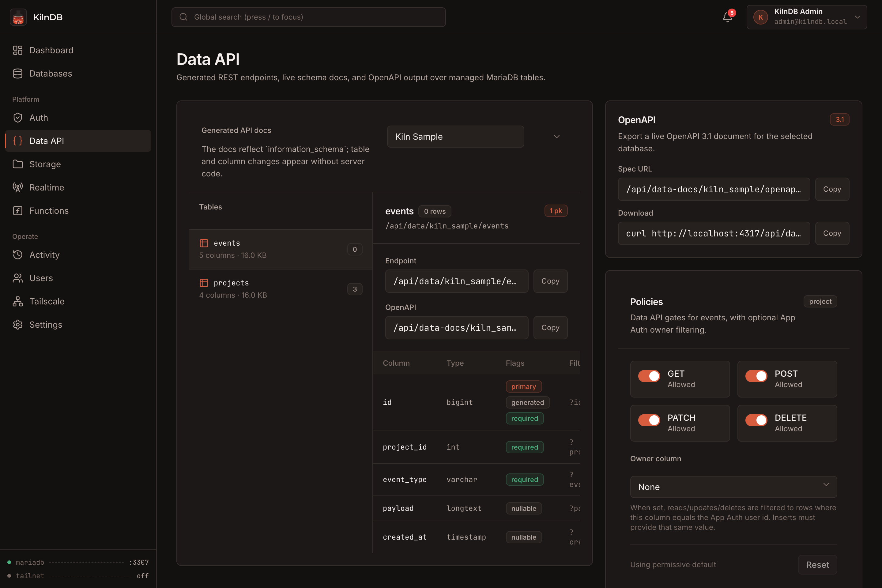Click the 3.1 OpenAPI version badge

[x=840, y=120]
